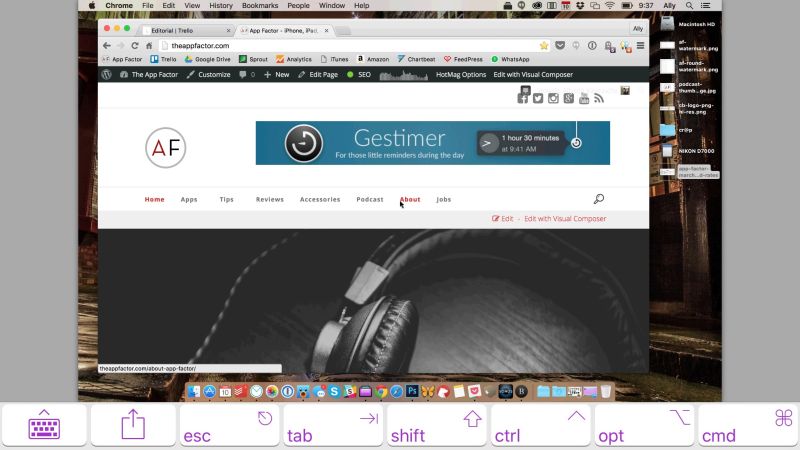Open the Podcast navigation link

tap(369, 199)
